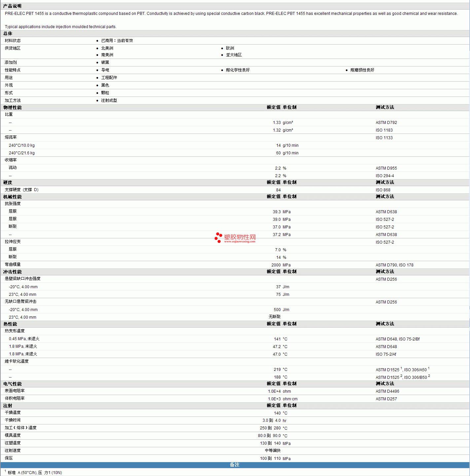The width and height of the screenshot is (470, 476).
Task: Select the 188 °C Vicat value
Action: pyautogui.click(x=281, y=377)
